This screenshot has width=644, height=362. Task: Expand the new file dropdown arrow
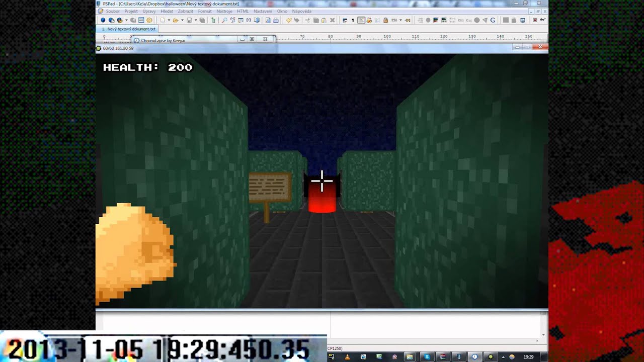click(169, 20)
